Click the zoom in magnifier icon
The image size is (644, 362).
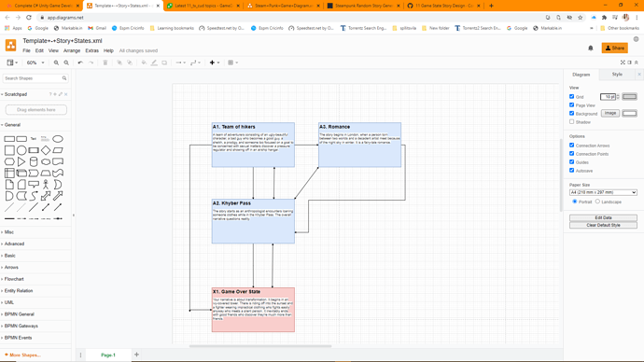point(56,63)
